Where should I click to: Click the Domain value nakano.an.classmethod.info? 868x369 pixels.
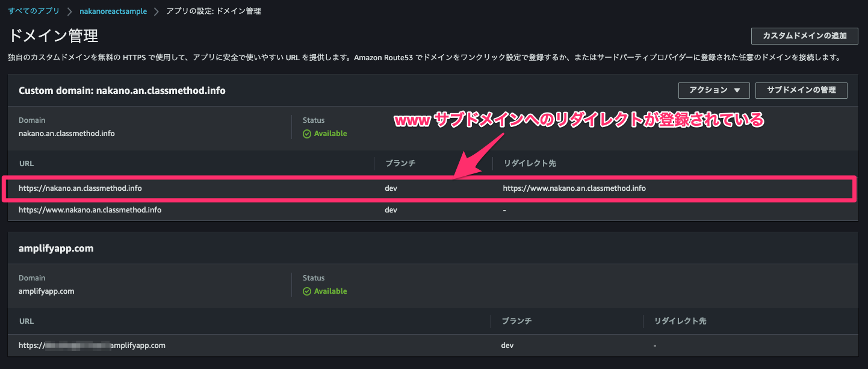[67, 134]
